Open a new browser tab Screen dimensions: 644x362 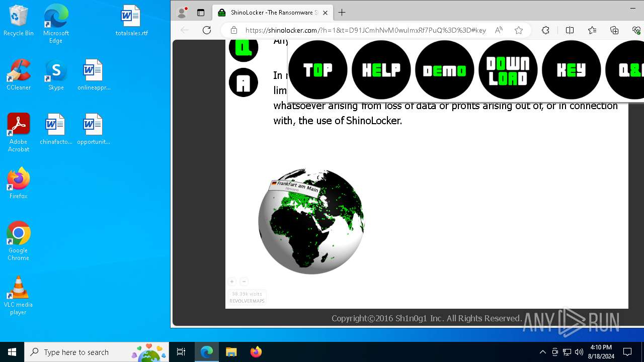342,13
